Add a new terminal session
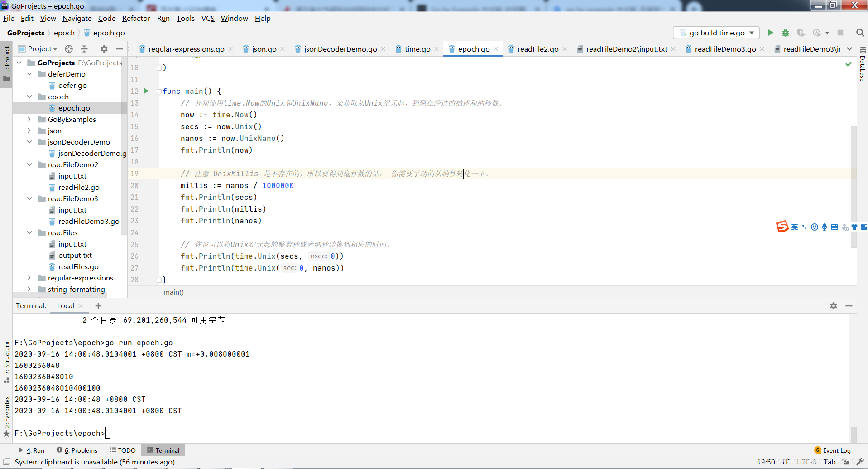This screenshot has height=469, width=868. point(98,306)
